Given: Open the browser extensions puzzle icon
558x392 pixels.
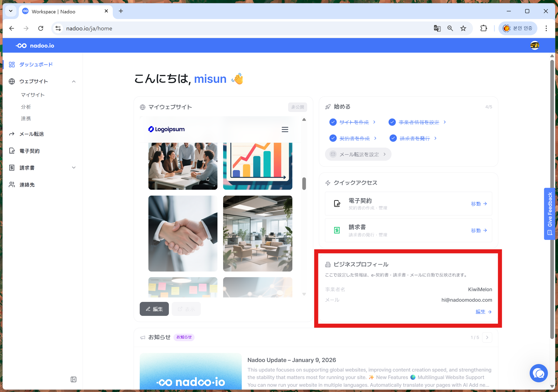Looking at the screenshot, I should tap(484, 28).
